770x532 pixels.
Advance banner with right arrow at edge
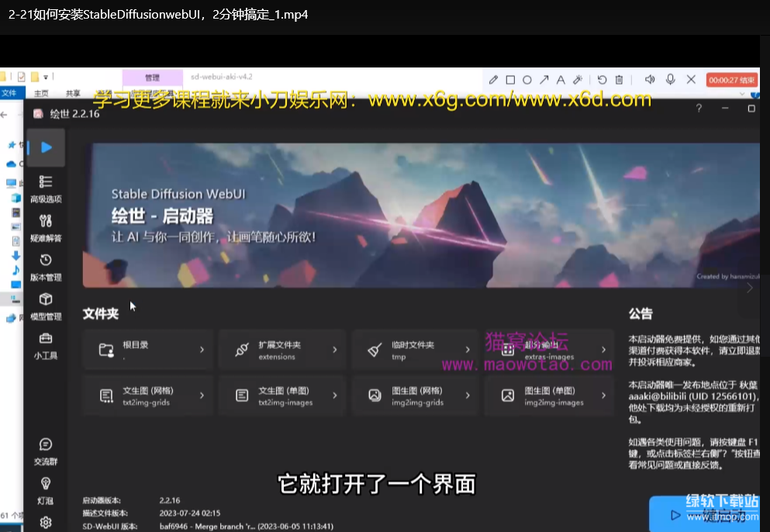coord(749,288)
